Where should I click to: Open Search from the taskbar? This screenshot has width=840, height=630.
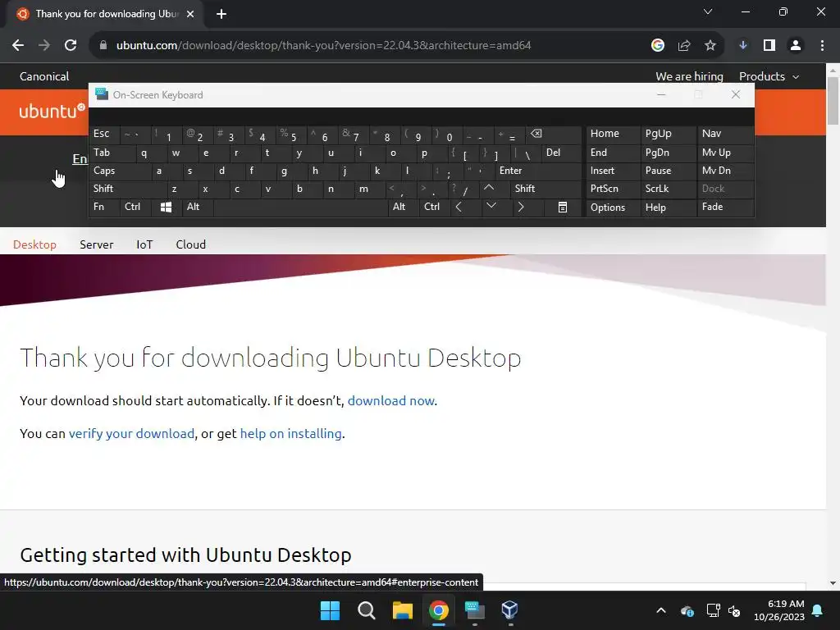(x=367, y=610)
